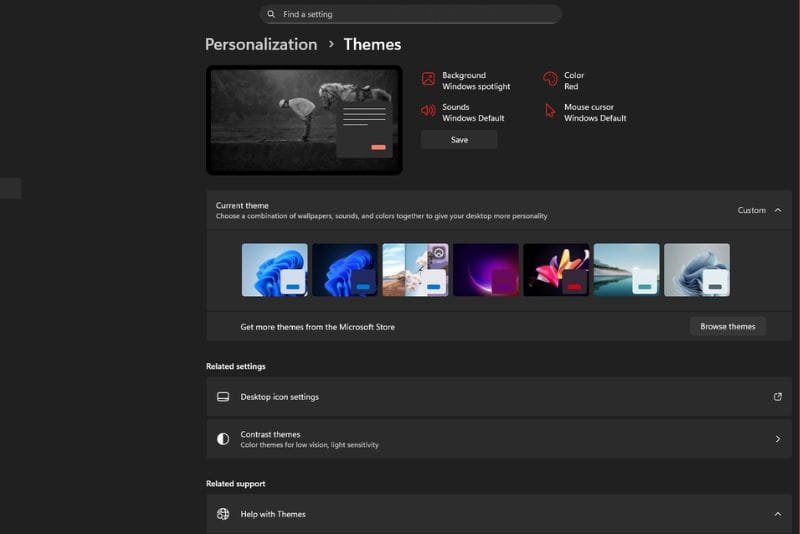This screenshot has width=800, height=534.
Task: Collapse the Current theme section chevron
Action: pyautogui.click(x=778, y=210)
